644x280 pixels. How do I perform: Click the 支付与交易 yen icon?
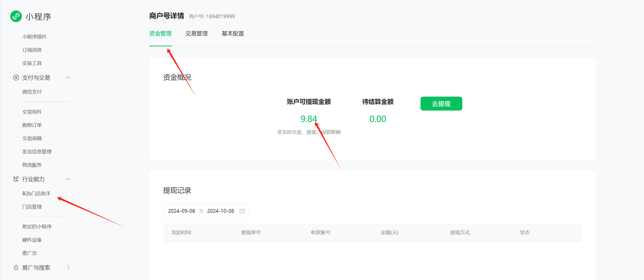[x=16, y=78]
